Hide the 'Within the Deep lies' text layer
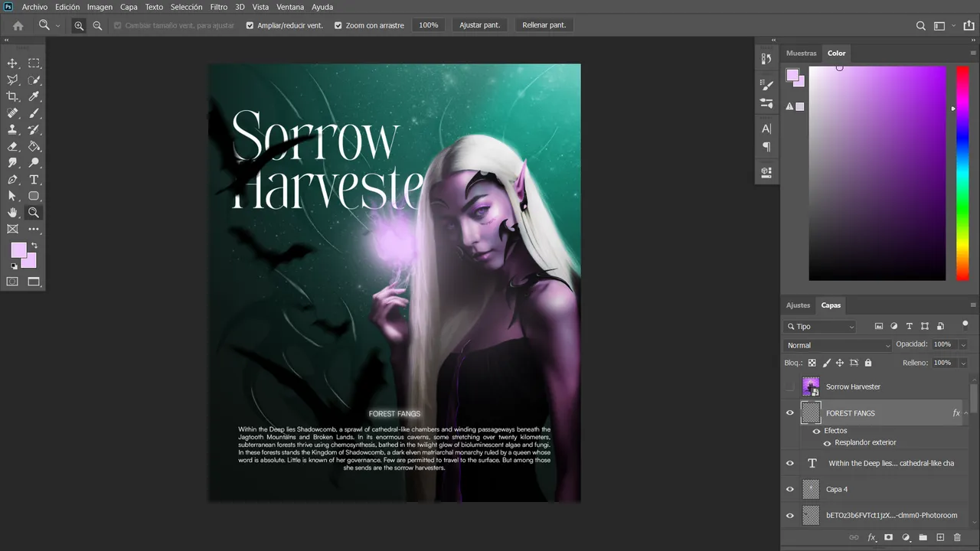Screen dimensions: 980x551 point(790,463)
